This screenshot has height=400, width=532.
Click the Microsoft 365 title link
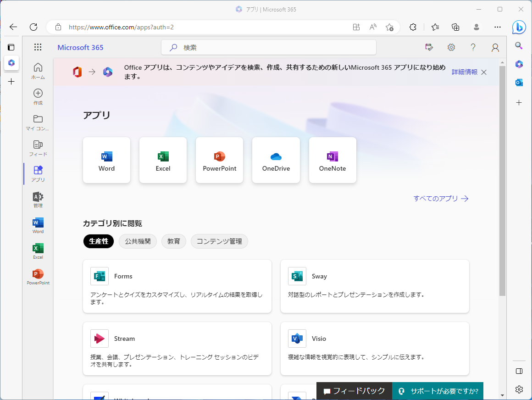(x=80, y=48)
